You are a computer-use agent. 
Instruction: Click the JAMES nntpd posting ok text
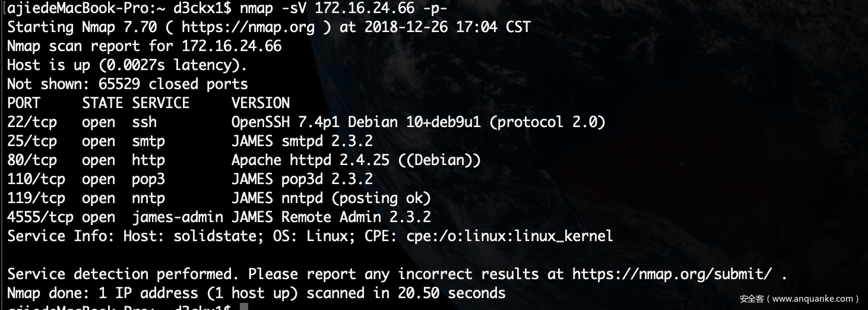(331, 198)
